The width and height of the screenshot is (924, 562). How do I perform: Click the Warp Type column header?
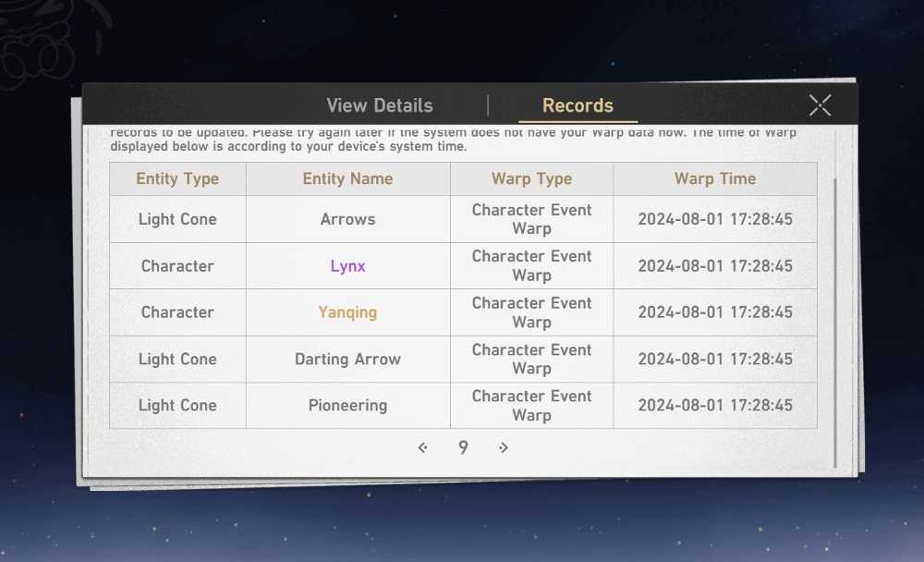[x=531, y=178]
